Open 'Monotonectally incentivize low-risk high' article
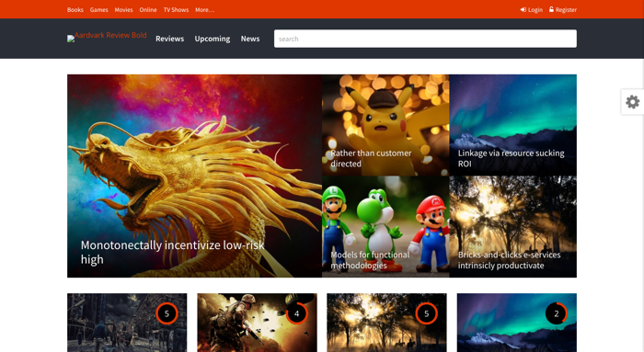The image size is (644, 352). 194,176
